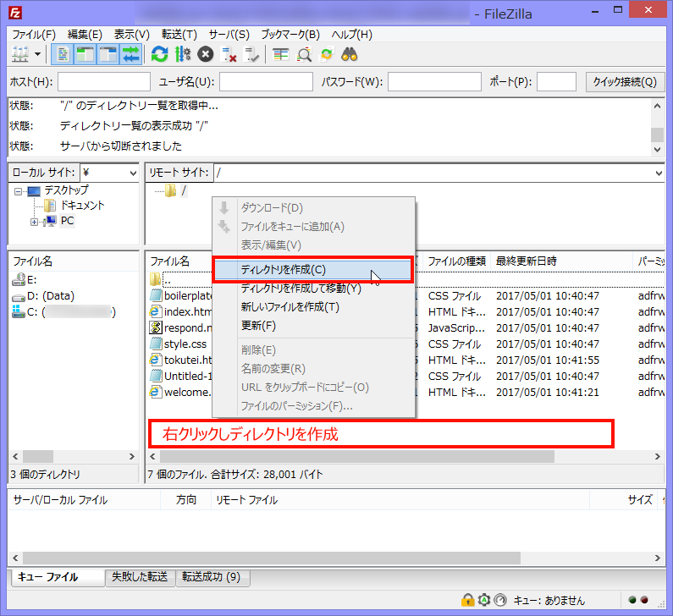Toggle remote directory tree display

click(108, 54)
